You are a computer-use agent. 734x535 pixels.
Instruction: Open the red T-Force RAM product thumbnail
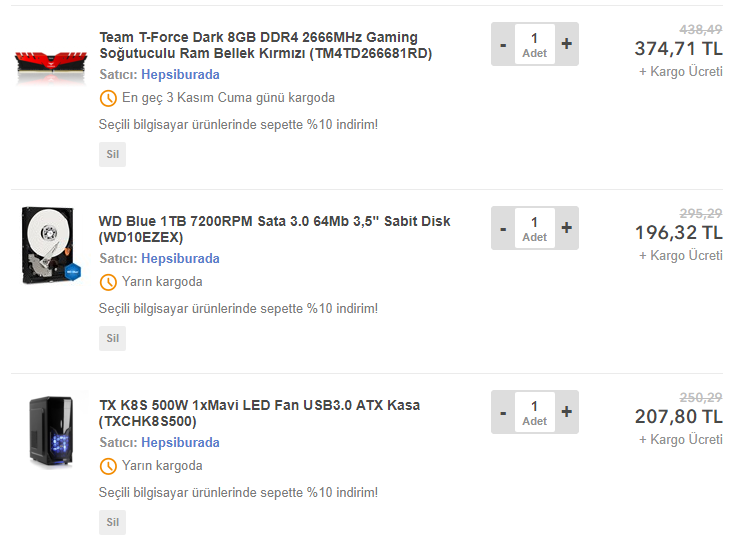click(x=51, y=68)
